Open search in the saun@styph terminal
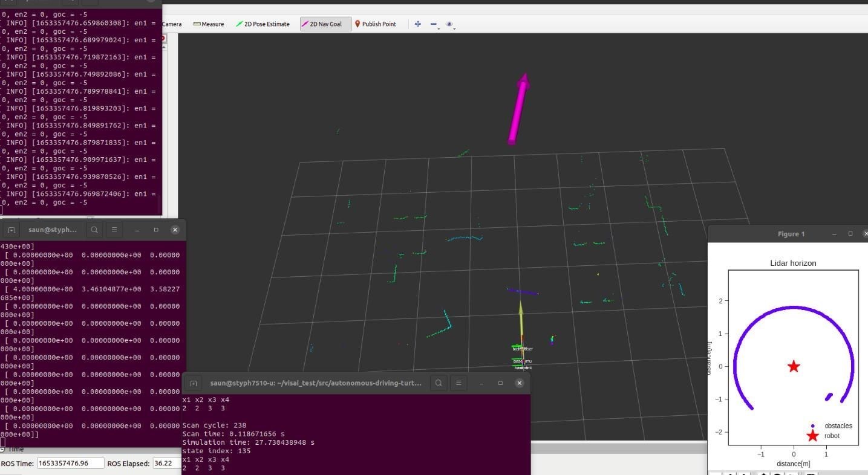The image size is (868, 475). coord(94,230)
